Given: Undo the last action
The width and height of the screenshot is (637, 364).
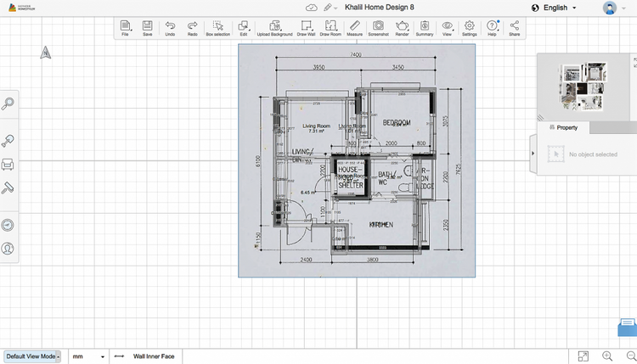Looking at the screenshot, I should point(170,28).
